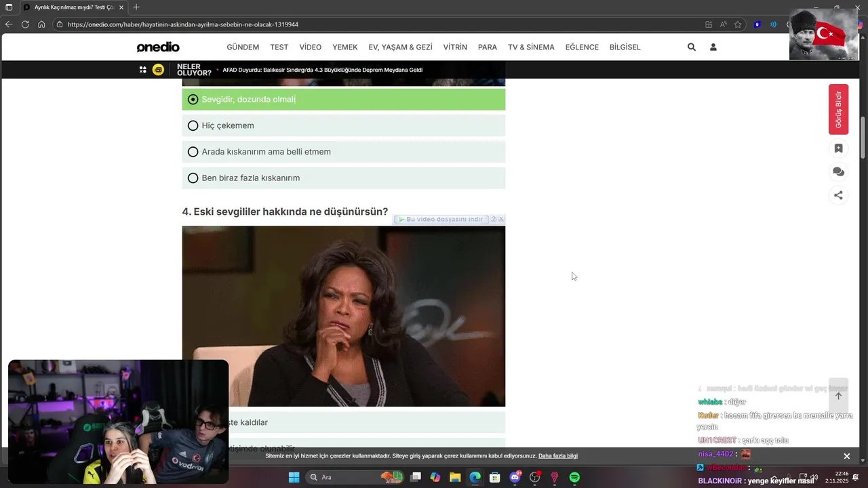868x488 pixels.
Task: Reload the page with refresh icon
Action: click(25, 24)
